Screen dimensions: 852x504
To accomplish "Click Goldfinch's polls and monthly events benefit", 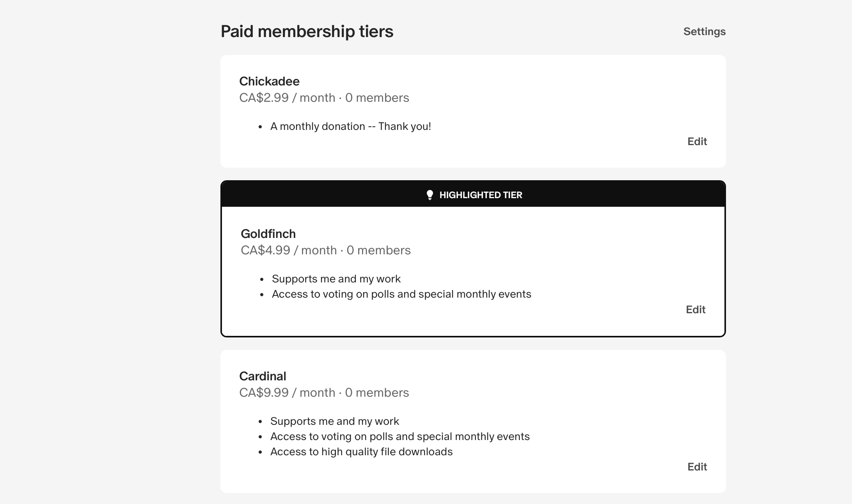I will (x=401, y=294).
